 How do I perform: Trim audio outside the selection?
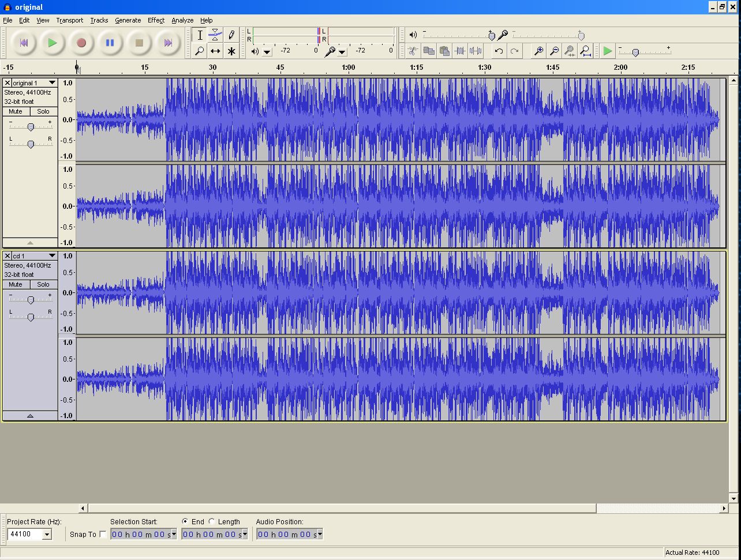click(460, 51)
